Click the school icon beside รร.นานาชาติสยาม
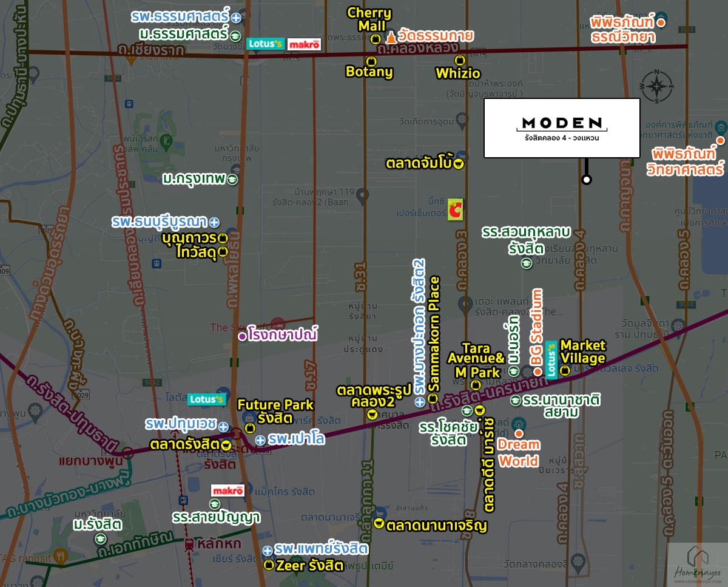 point(515,401)
